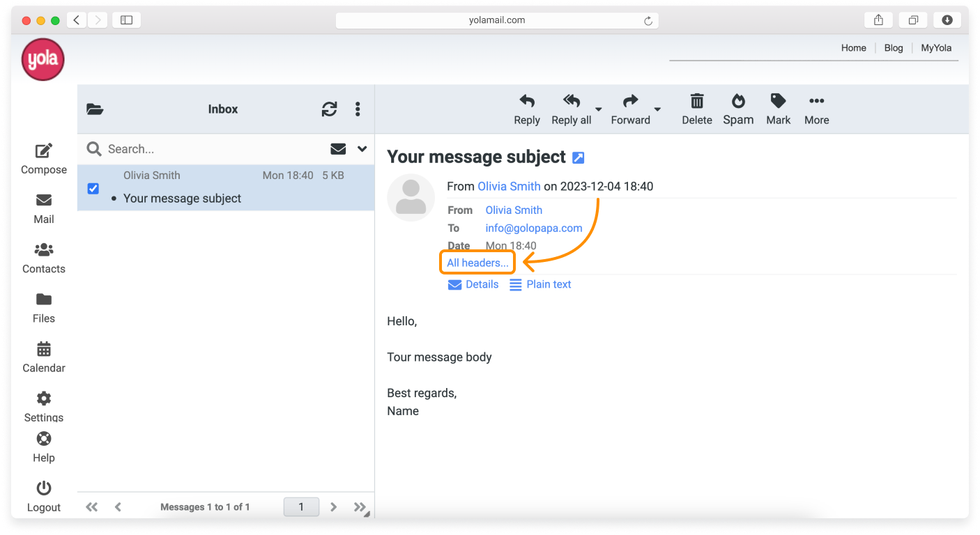Click the page number field
The image size is (980, 535).
[301, 506]
